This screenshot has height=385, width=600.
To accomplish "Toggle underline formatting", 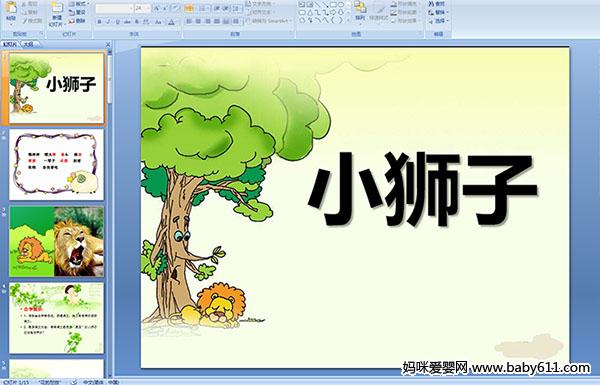I will click(117, 22).
